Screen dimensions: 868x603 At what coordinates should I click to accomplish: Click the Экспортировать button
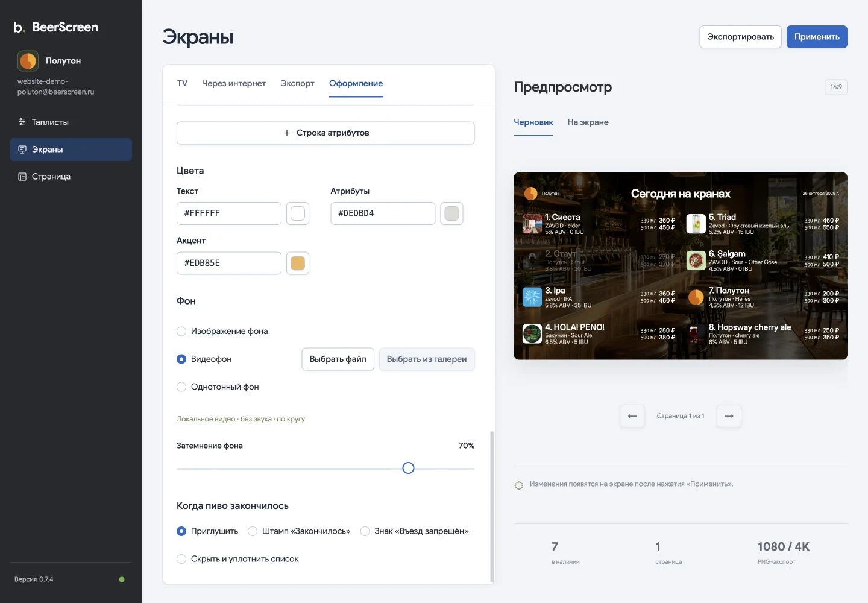740,37
